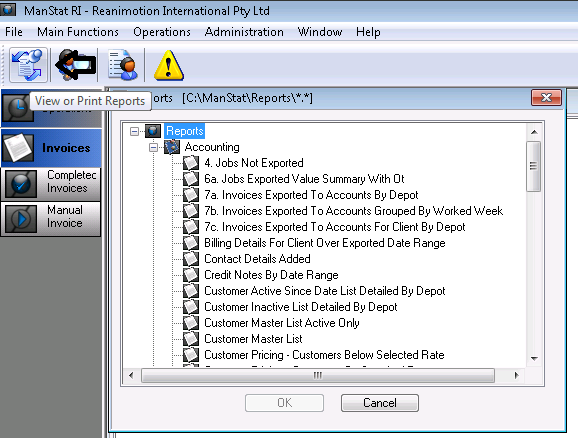Click the yellow warning triangle icon
Viewport: 578px width, 438px height.
pyautogui.click(x=169, y=65)
